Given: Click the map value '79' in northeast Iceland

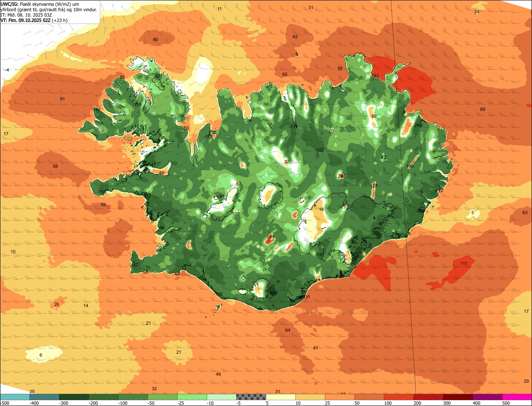Looking at the screenshot, I should click(373, 116).
